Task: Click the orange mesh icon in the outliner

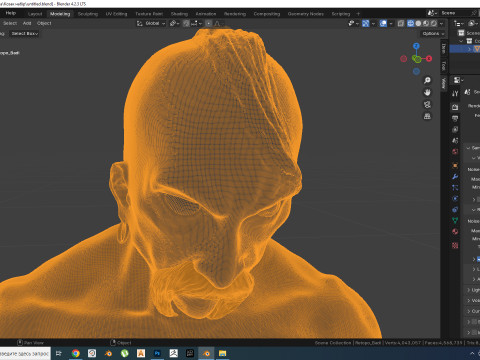Action: (x=477, y=49)
